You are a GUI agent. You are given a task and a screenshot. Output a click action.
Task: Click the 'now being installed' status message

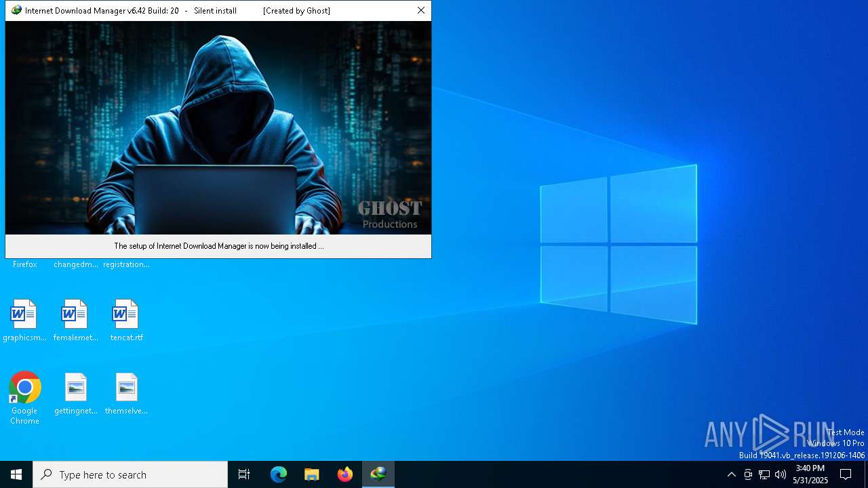[218, 246]
